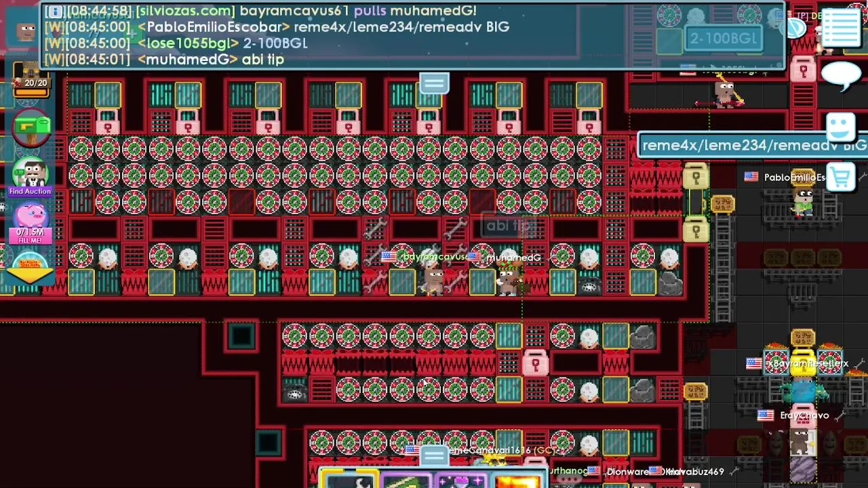
Task: Expand the inventory drawer handle
Action: click(434, 455)
